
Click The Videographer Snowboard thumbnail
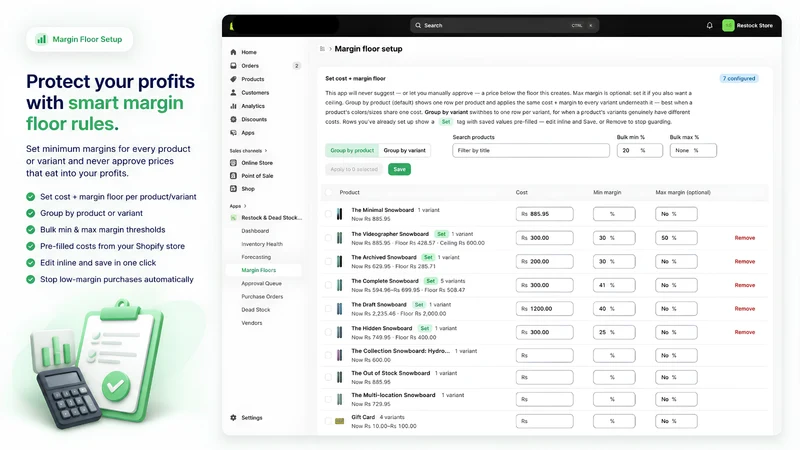(x=339, y=238)
